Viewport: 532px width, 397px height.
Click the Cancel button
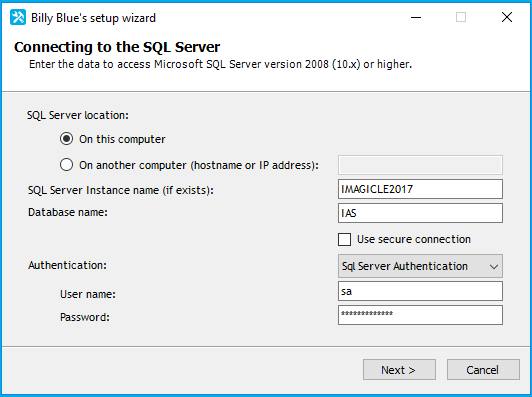click(x=483, y=370)
